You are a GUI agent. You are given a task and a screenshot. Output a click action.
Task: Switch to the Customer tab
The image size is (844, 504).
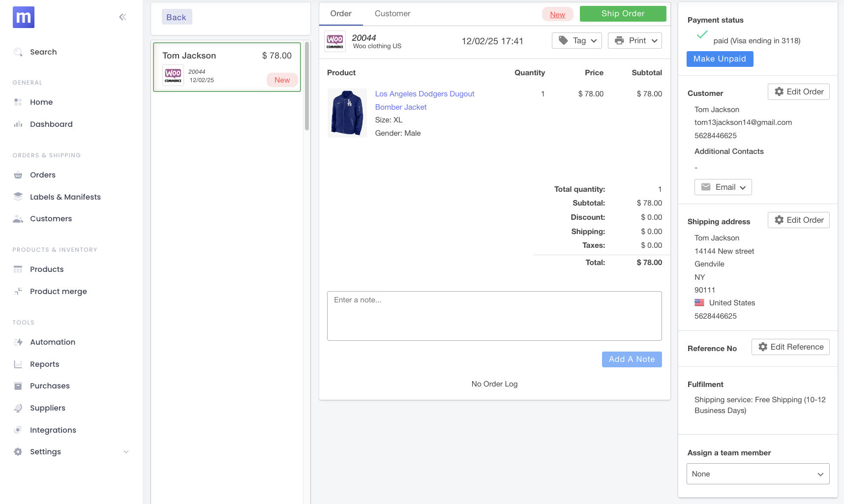[x=392, y=14]
